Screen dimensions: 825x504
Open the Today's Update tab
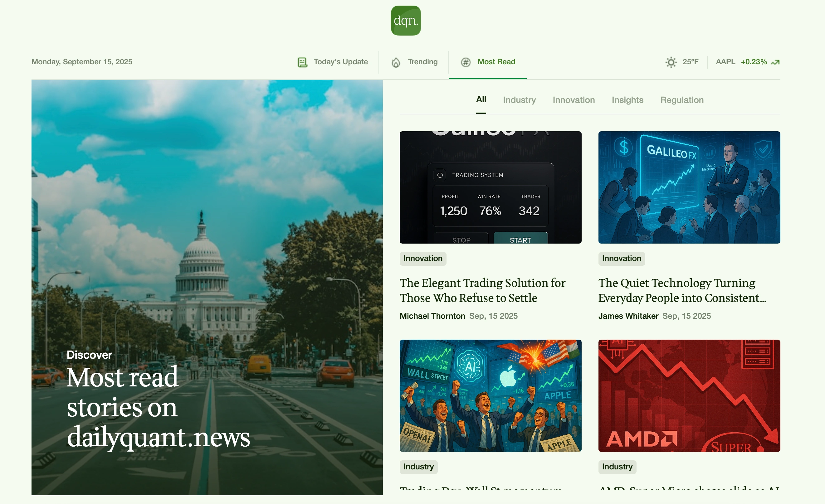(340, 62)
